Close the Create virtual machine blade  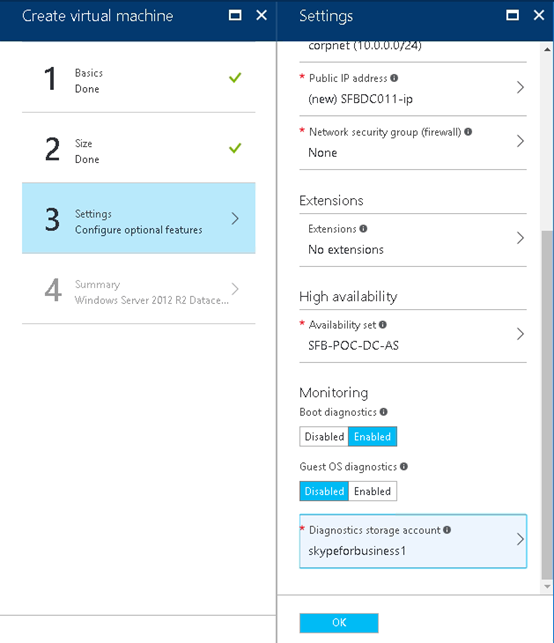point(261,16)
